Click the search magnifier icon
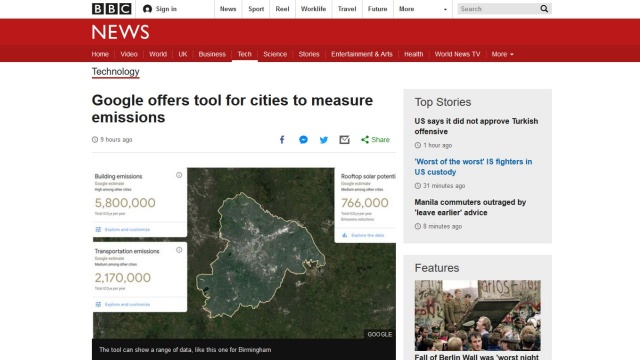 click(x=544, y=9)
